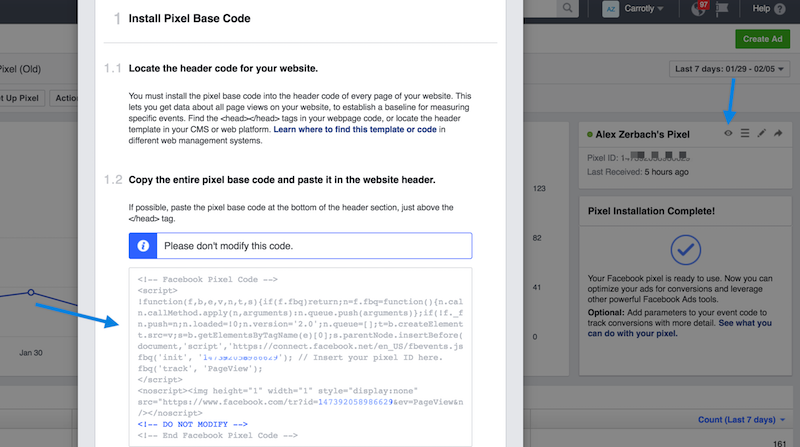Click inside the Facebook Pixel code box
The height and width of the screenshot is (447, 800).
[x=300, y=357]
